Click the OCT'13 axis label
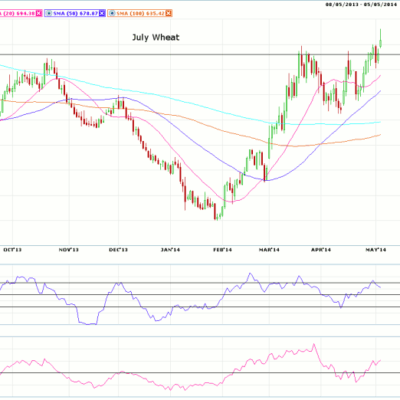Viewport: 400px width, 400px height. [x=12, y=250]
